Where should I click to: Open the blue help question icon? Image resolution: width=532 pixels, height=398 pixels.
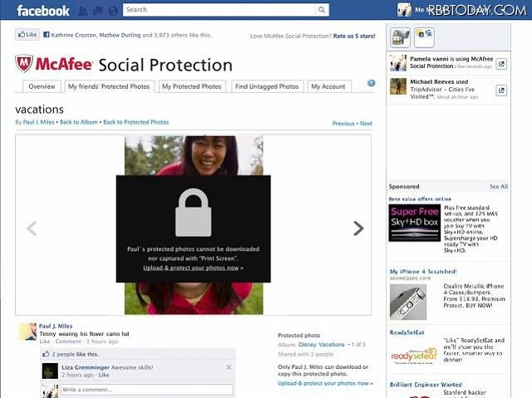coord(372,83)
